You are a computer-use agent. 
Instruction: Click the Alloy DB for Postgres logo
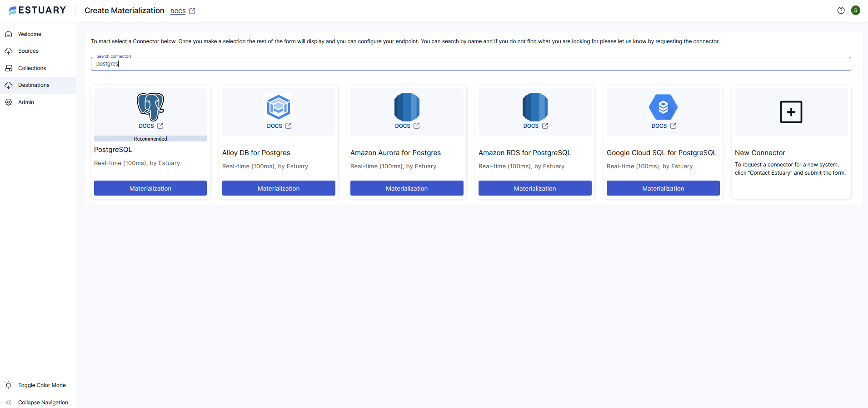coord(279,107)
